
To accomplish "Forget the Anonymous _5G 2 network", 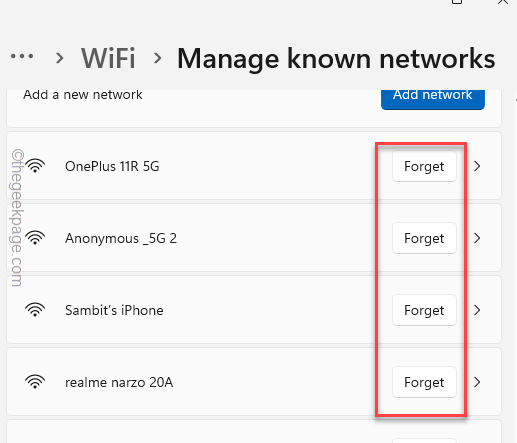I will (x=424, y=238).
